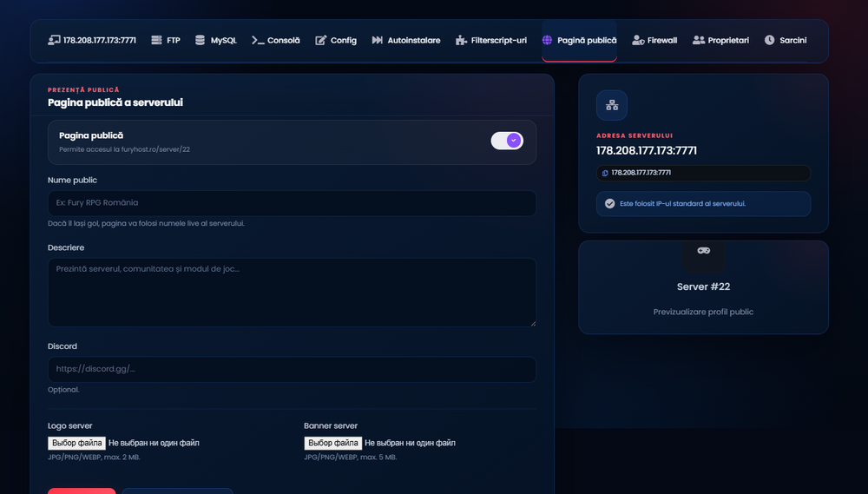
Task: Click the FTP server icon
Action: 156,40
